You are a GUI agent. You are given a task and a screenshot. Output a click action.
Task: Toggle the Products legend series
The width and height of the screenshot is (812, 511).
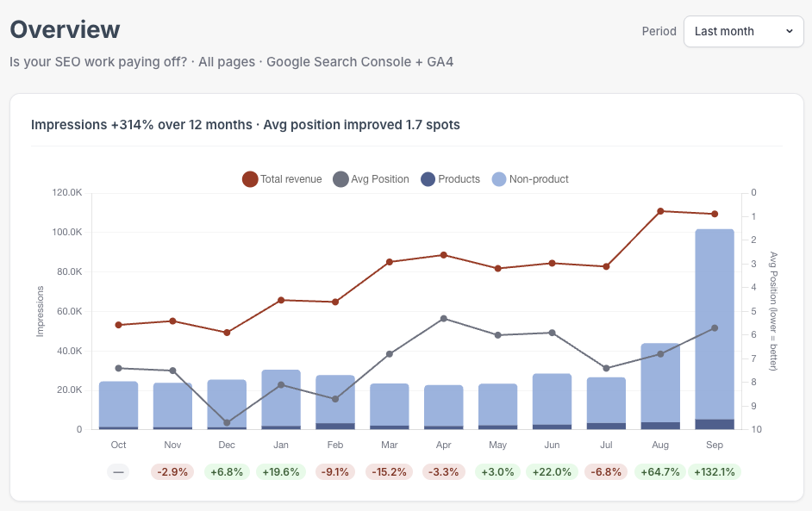[451, 179]
